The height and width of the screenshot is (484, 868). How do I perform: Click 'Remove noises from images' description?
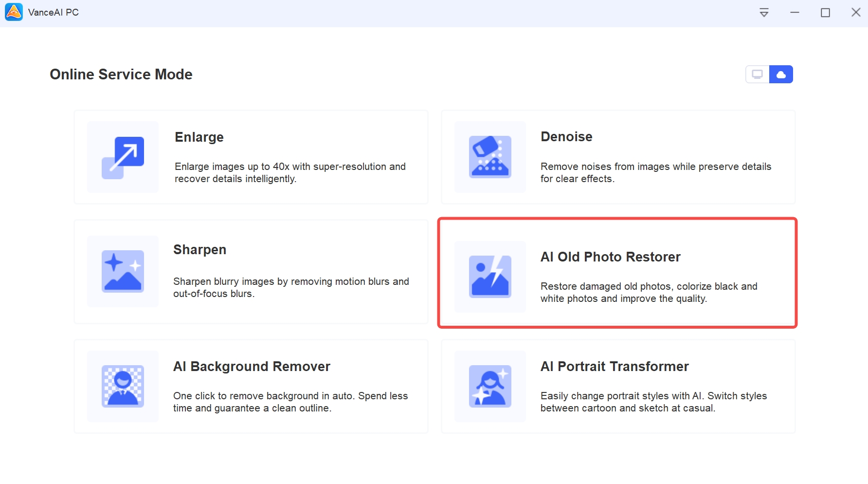[656, 173]
